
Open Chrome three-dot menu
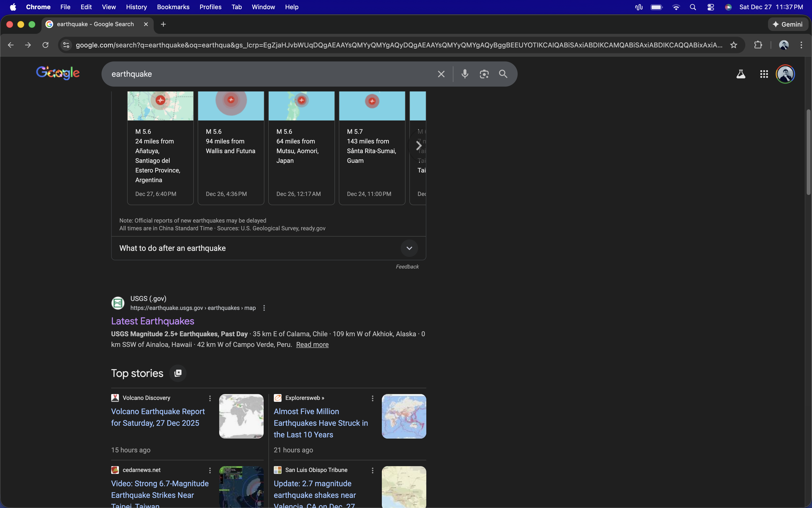click(802, 45)
